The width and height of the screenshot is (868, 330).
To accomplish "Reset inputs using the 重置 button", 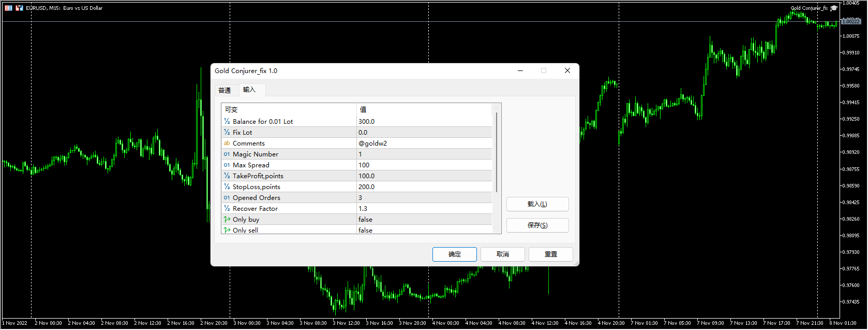I will point(550,254).
